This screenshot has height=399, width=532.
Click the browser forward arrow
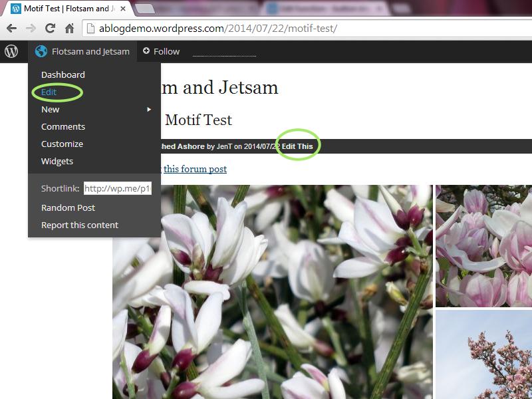tap(31, 29)
